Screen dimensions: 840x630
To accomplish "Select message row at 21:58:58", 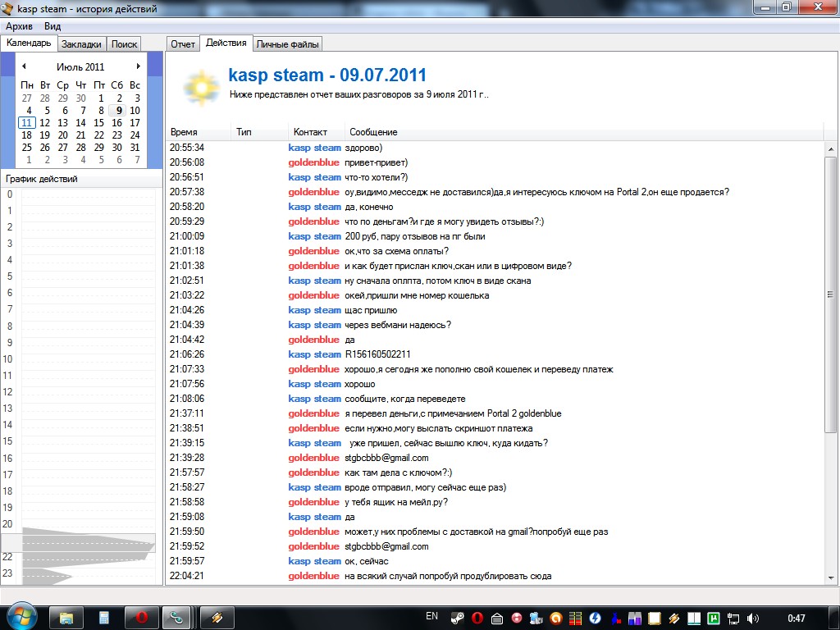I will [x=495, y=502].
